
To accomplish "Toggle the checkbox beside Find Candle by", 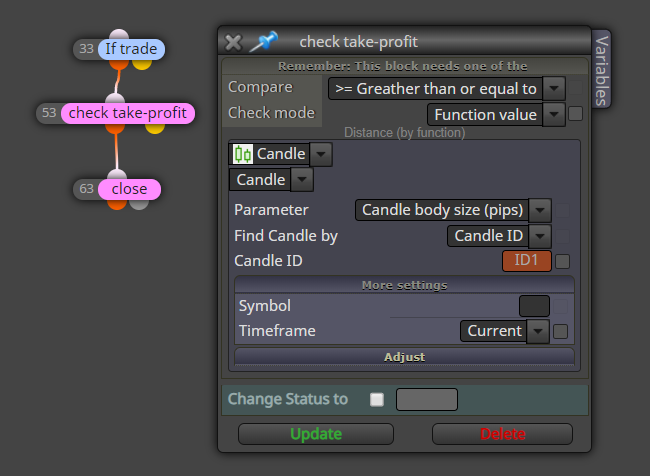I will pyautogui.click(x=562, y=236).
